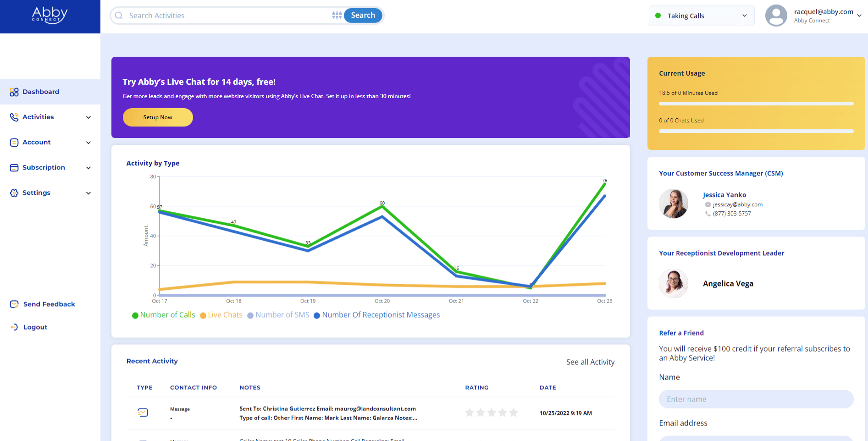Click the Oct 20 peak point on chart
Screen dimensions: 868x441
(382, 206)
